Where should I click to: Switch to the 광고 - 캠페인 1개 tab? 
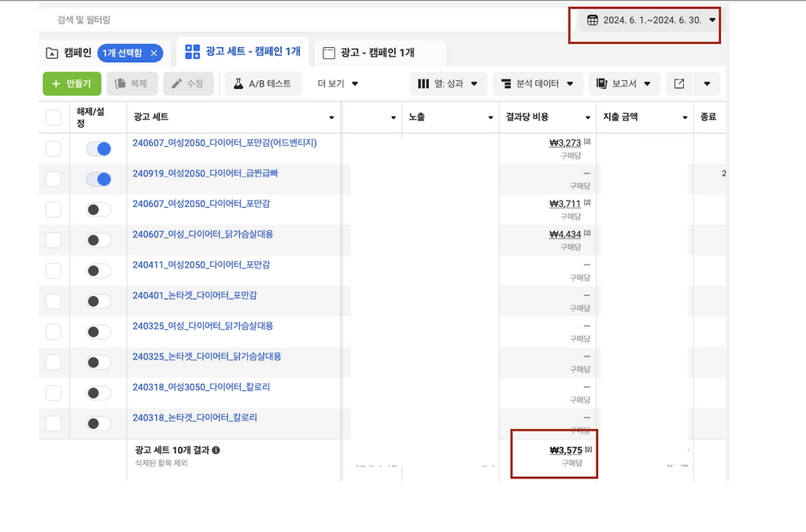[x=380, y=53]
